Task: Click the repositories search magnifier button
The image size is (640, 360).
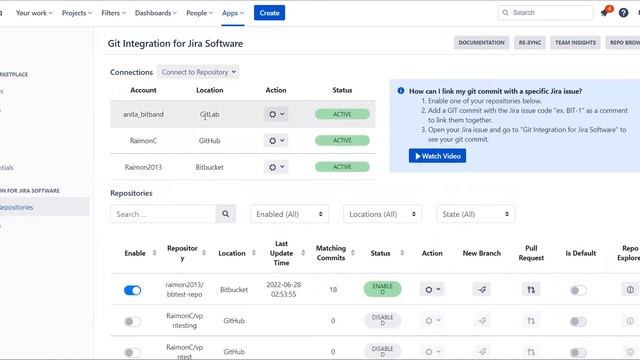Action: click(x=225, y=214)
